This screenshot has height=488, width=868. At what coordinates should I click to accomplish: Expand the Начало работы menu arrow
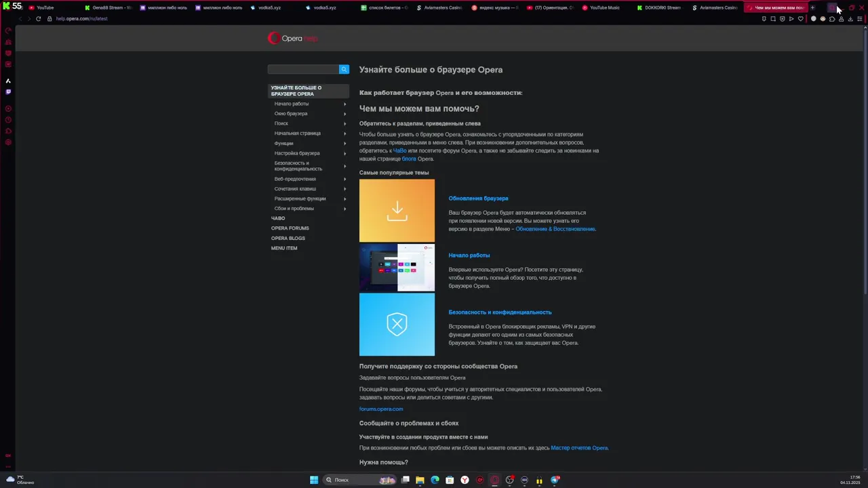coord(344,104)
